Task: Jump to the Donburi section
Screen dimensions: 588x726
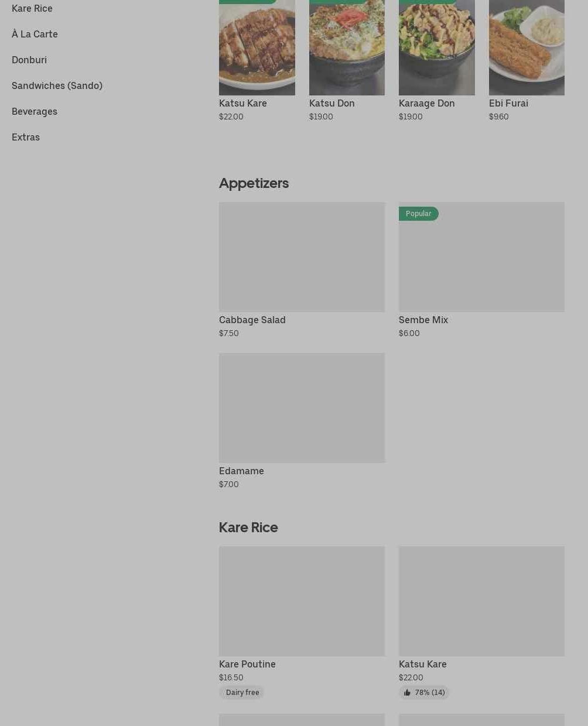Action: tap(29, 60)
